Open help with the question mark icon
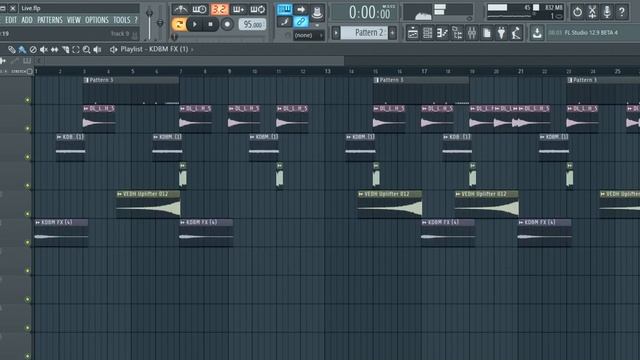This screenshot has height=360, width=640. click(622, 12)
